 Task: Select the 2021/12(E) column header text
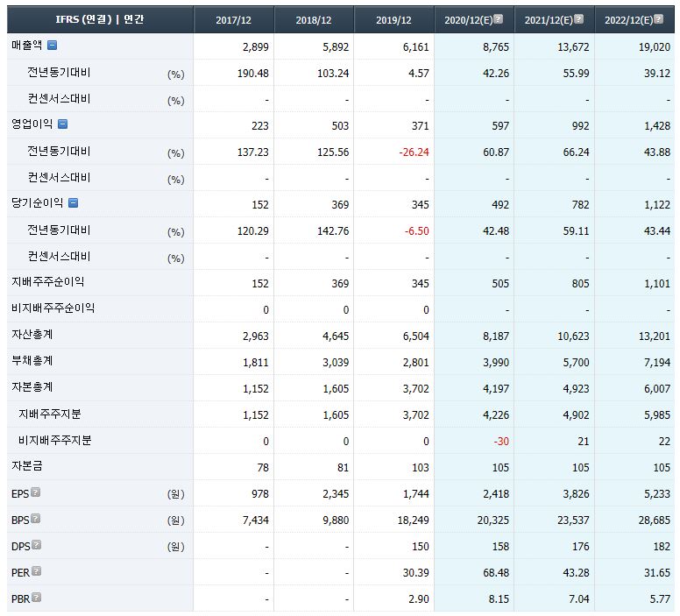click(549, 20)
